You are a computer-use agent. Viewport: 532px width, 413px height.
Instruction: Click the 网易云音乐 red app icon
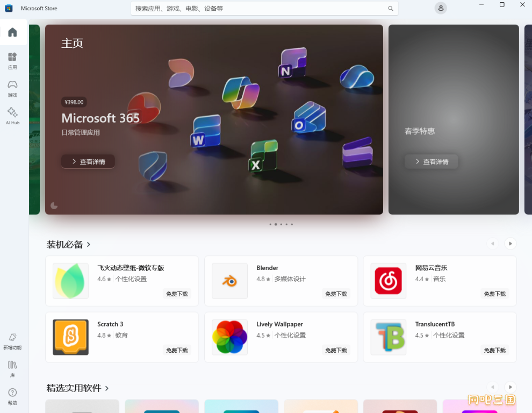pos(389,281)
